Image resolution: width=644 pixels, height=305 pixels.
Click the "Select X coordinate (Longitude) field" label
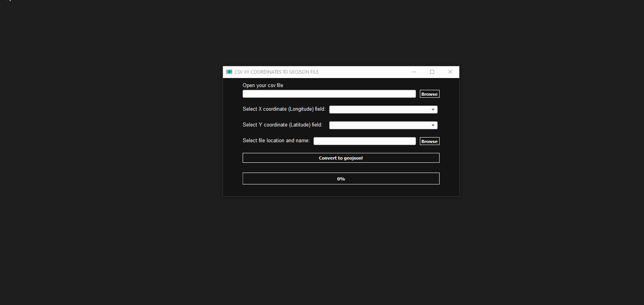(x=284, y=109)
